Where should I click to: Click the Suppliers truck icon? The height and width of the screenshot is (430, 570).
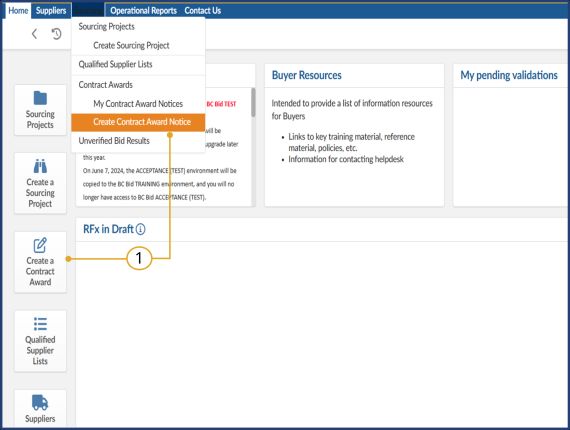tap(40, 402)
